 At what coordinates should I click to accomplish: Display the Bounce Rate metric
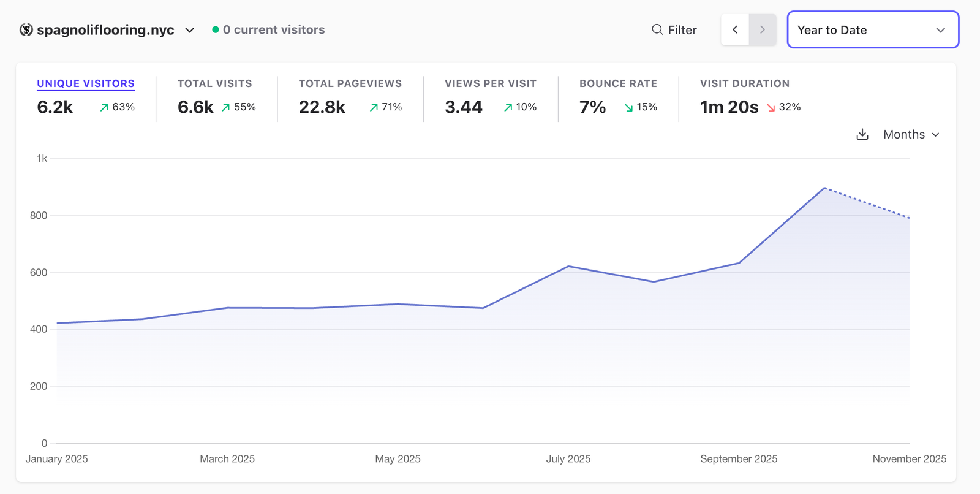[618, 83]
